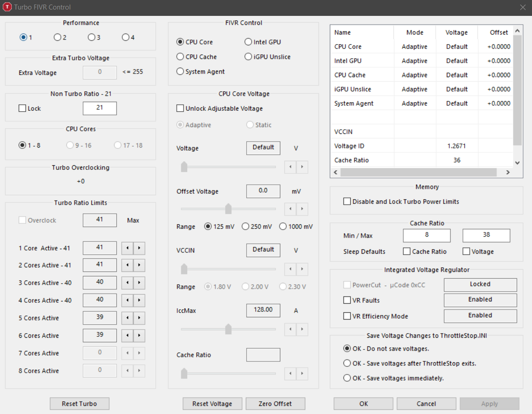Decrease IccMax with left arrow
Image resolution: width=532 pixels, height=414 pixels.
coord(290,329)
